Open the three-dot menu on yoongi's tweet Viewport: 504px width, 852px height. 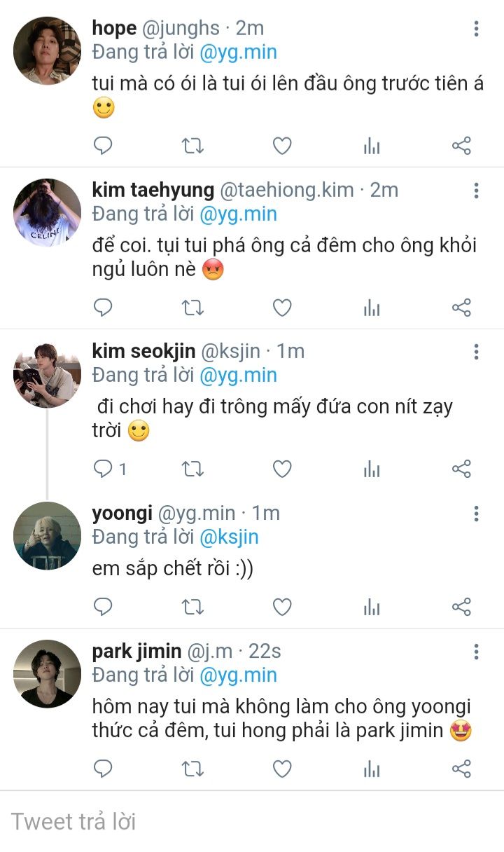[x=476, y=514]
